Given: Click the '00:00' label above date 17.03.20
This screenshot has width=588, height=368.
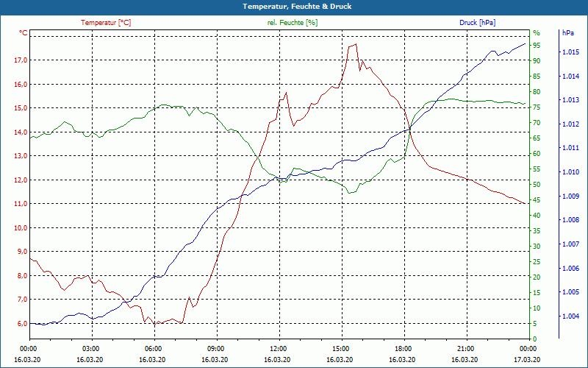Looking at the screenshot, I should (x=528, y=348).
